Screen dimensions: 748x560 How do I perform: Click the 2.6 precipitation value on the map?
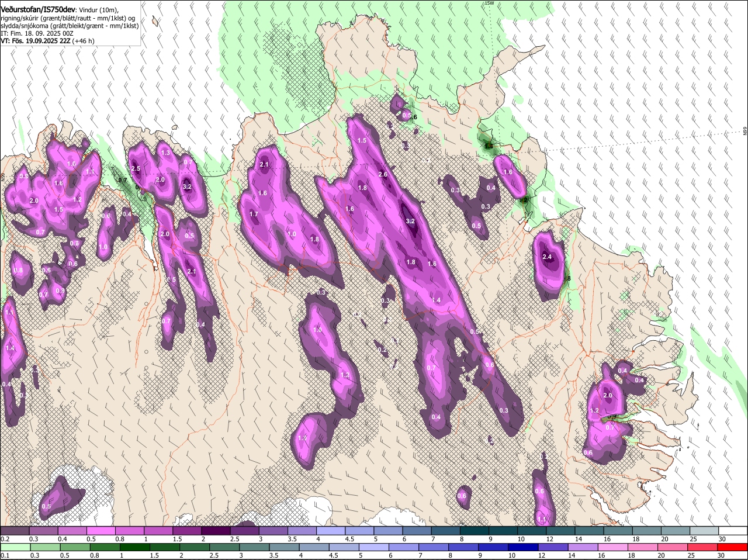tap(383, 174)
